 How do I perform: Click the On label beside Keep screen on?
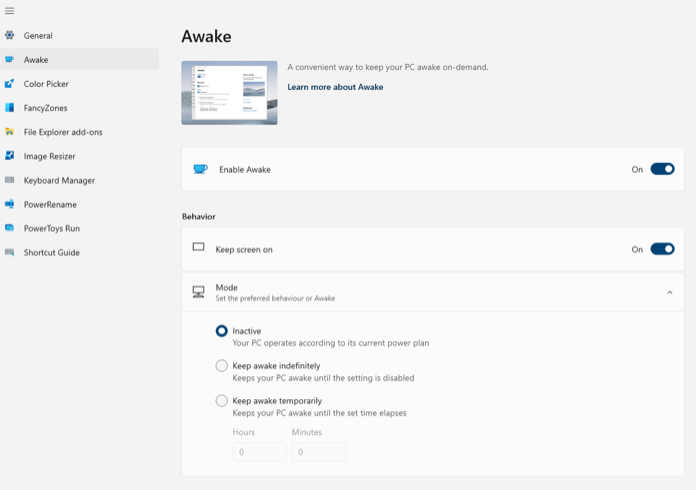click(x=637, y=249)
